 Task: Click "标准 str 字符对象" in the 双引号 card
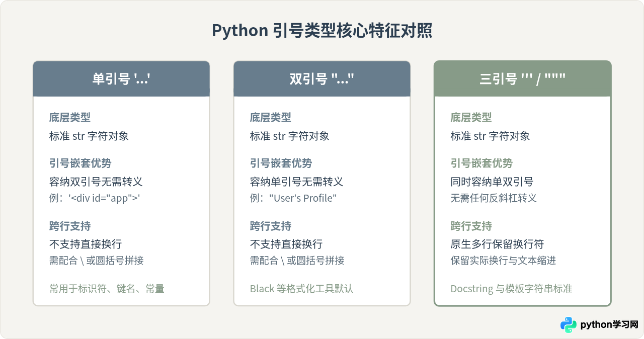tap(290, 136)
